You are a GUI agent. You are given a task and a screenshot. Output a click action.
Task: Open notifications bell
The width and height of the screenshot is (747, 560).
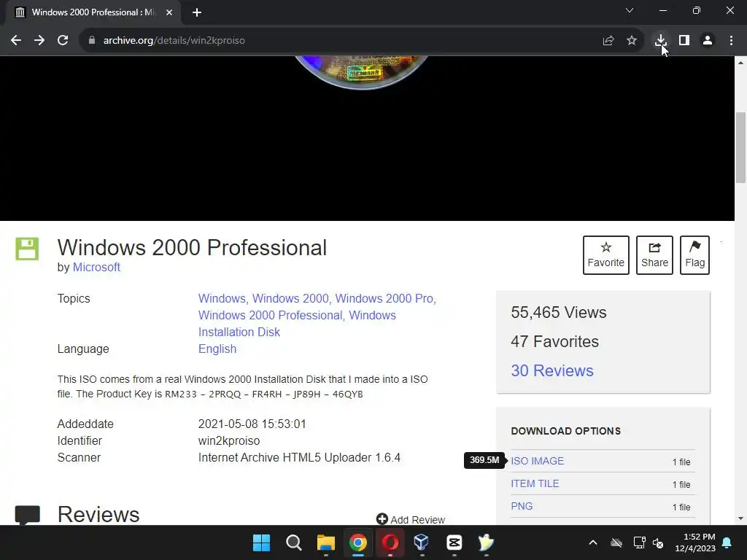[x=727, y=542]
